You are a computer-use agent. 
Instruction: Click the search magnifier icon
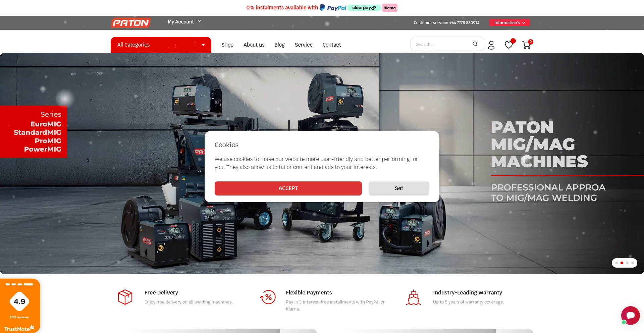click(475, 44)
